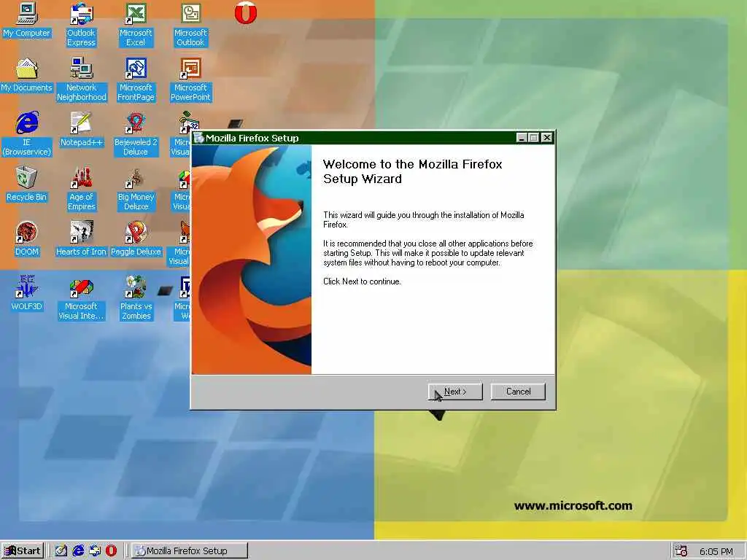Select the WOLF3D desktop shortcut
This screenshot has width=747, height=560.
point(27,294)
